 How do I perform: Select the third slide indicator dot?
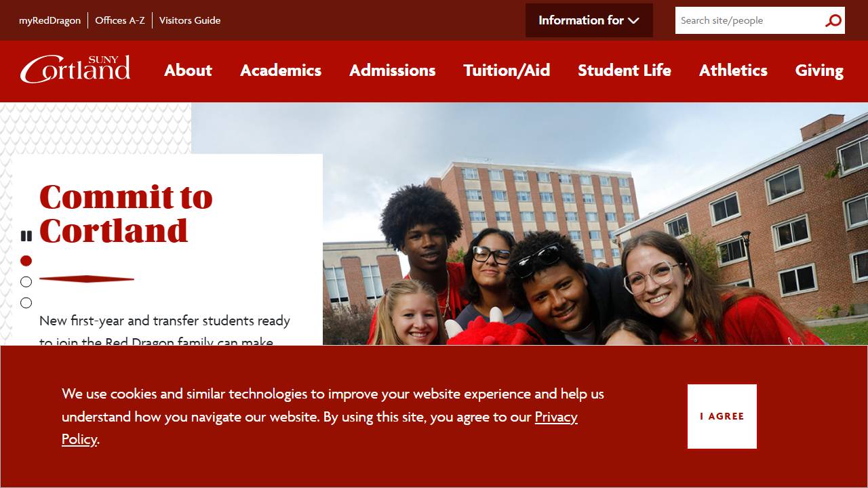pyautogui.click(x=26, y=303)
